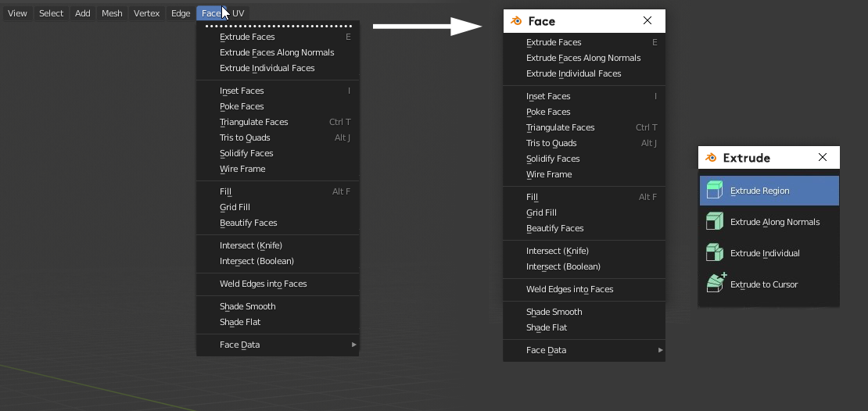Click Solidify Faces in the floating Face panel

tap(584, 159)
